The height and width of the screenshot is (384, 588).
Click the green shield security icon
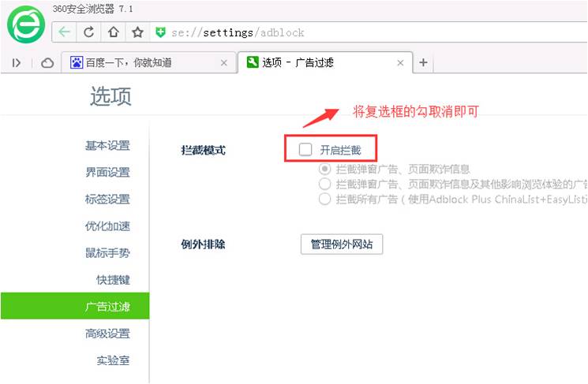(x=161, y=32)
